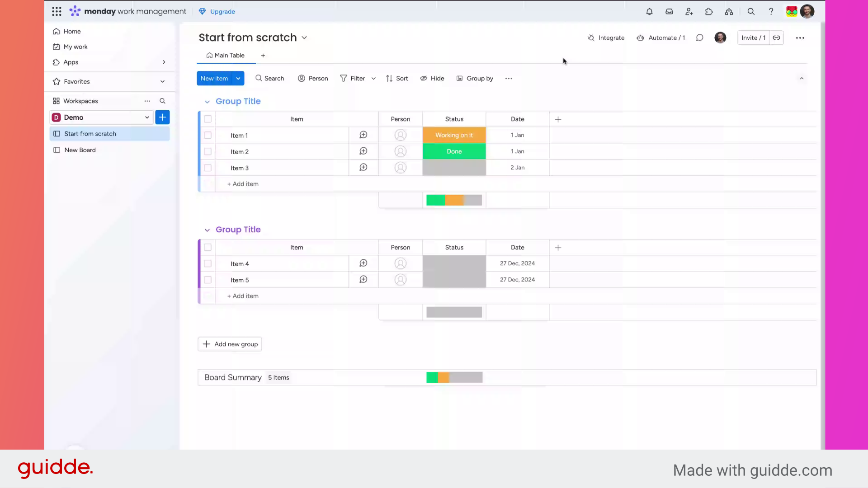Open the user profile avatar in top bar

(807, 12)
